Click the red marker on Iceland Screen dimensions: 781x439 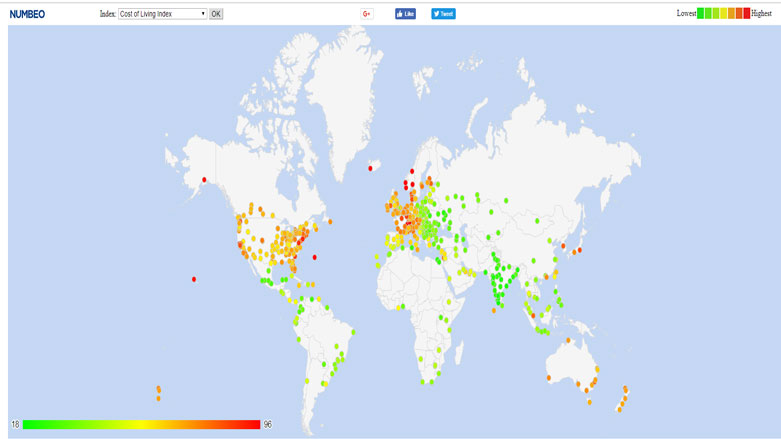click(x=377, y=165)
